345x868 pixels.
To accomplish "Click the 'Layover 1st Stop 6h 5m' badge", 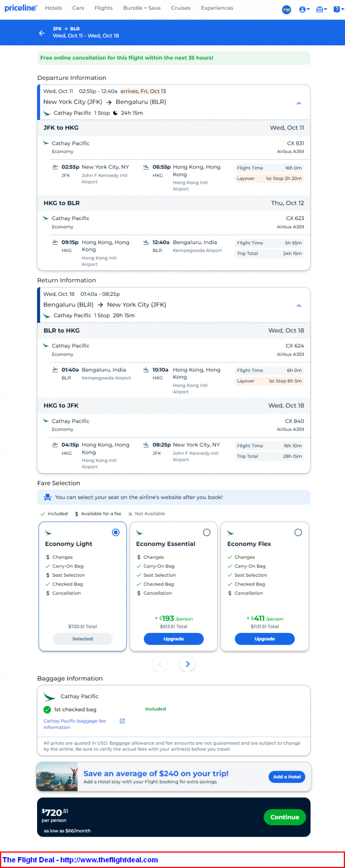I will (x=269, y=381).
